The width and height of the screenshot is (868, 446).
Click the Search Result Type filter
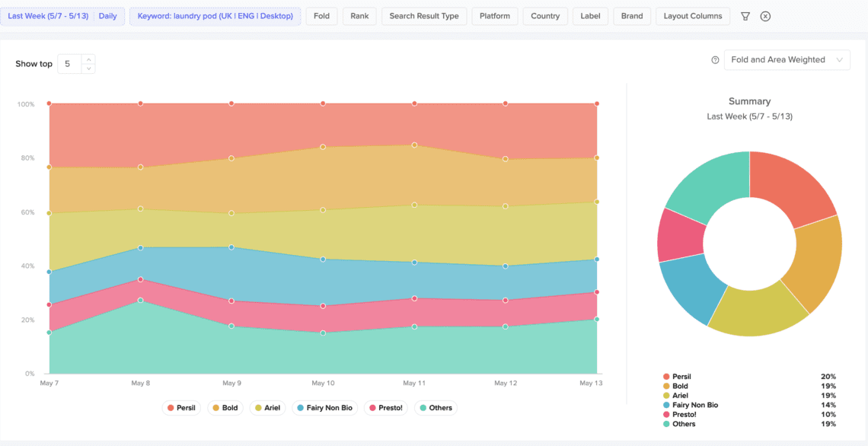424,15
